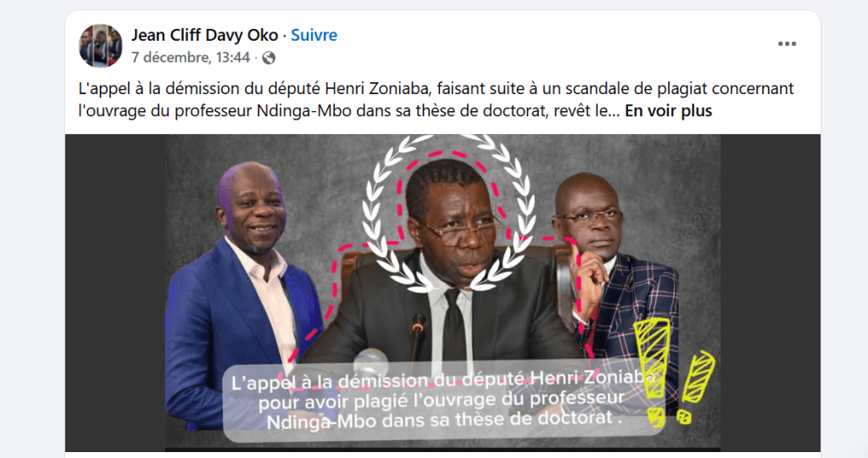Open Jean Cliff Davy Oko's profile picture
Image resolution: width=868 pixels, height=458 pixels.
click(x=100, y=46)
